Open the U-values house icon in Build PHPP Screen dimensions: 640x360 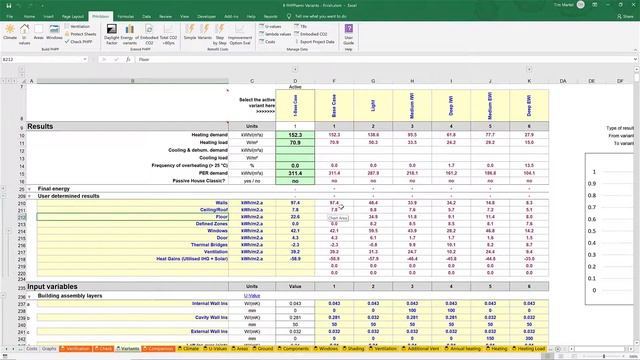24,34
